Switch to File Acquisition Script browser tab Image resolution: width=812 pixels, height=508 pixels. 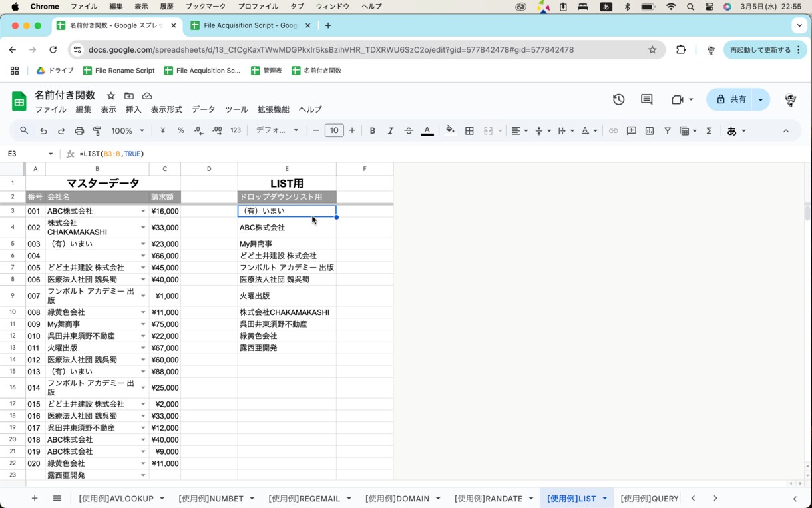pyautogui.click(x=250, y=25)
